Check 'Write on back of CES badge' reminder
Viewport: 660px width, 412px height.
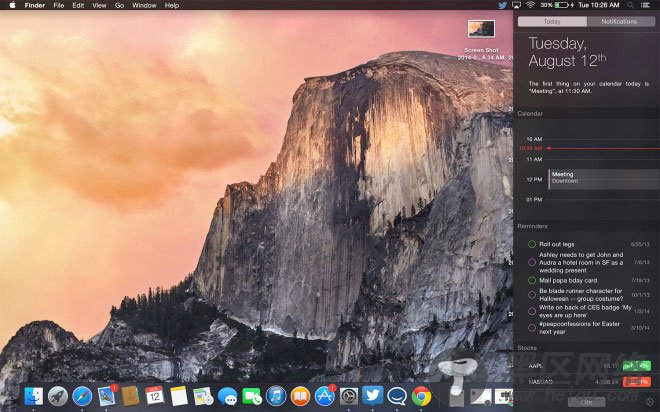point(532,311)
